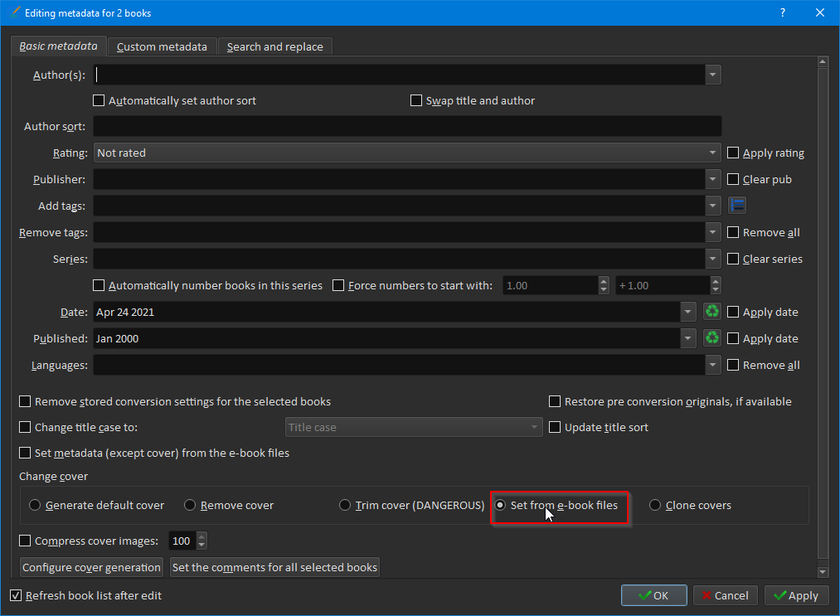Click into the Languages field
Image resolution: width=840 pixels, height=616 pixels.
399,365
